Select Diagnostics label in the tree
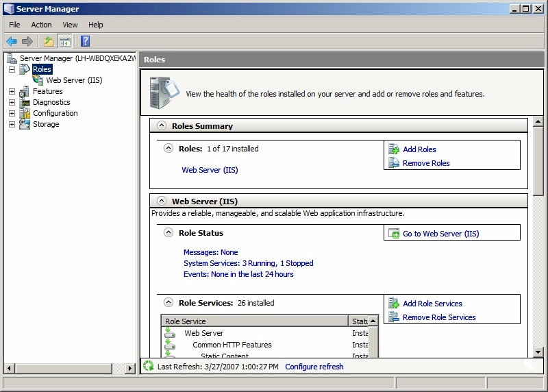Viewport: 548px width, 392px height. point(51,102)
